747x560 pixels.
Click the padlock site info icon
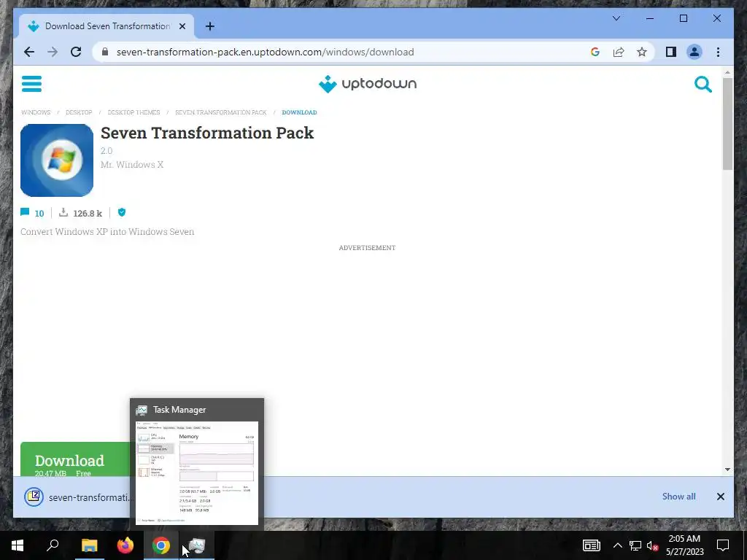[x=105, y=52]
